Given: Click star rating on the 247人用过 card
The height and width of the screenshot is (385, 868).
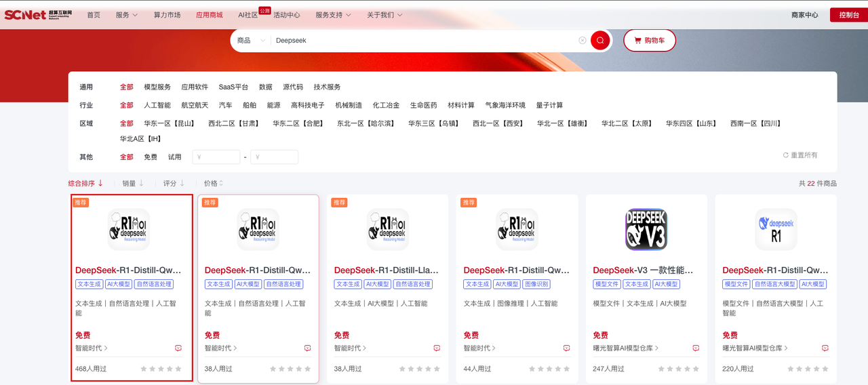Looking at the screenshot, I should [678, 369].
